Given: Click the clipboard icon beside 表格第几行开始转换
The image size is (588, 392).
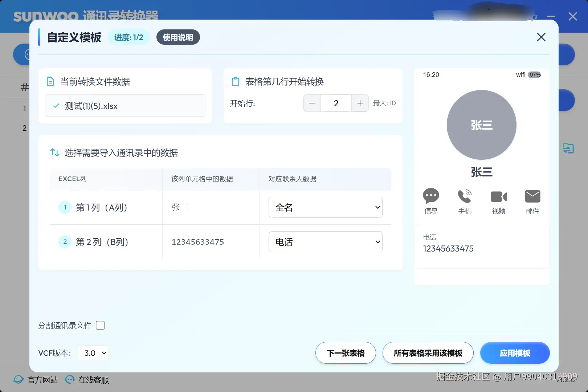Looking at the screenshot, I should (236, 82).
